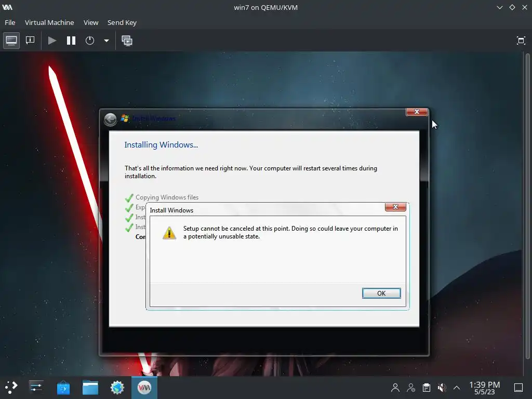
Task: Open the application launcher in taskbar
Action: coord(11,388)
